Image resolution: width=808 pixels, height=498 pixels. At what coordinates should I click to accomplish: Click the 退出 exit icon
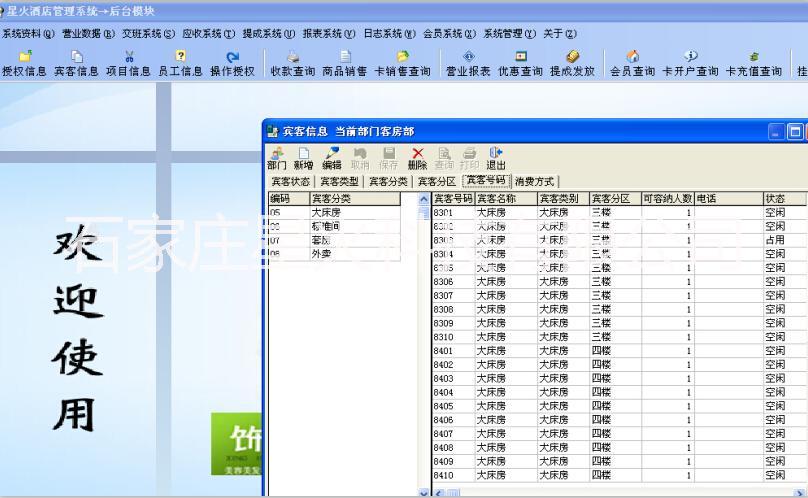(x=496, y=159)
